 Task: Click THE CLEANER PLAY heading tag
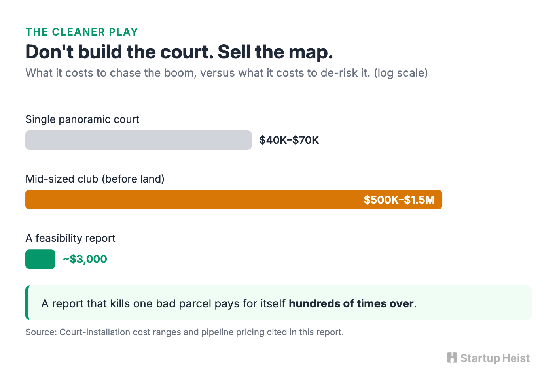coord(82,32)
